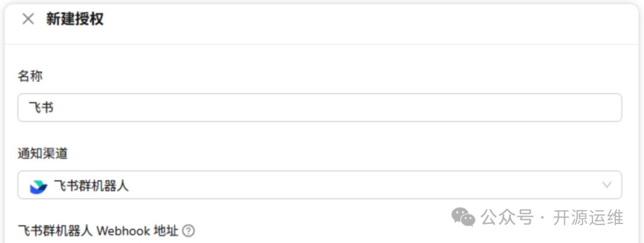
Task: Click the WeChat logo in the watermark
Action: [463, 217]
